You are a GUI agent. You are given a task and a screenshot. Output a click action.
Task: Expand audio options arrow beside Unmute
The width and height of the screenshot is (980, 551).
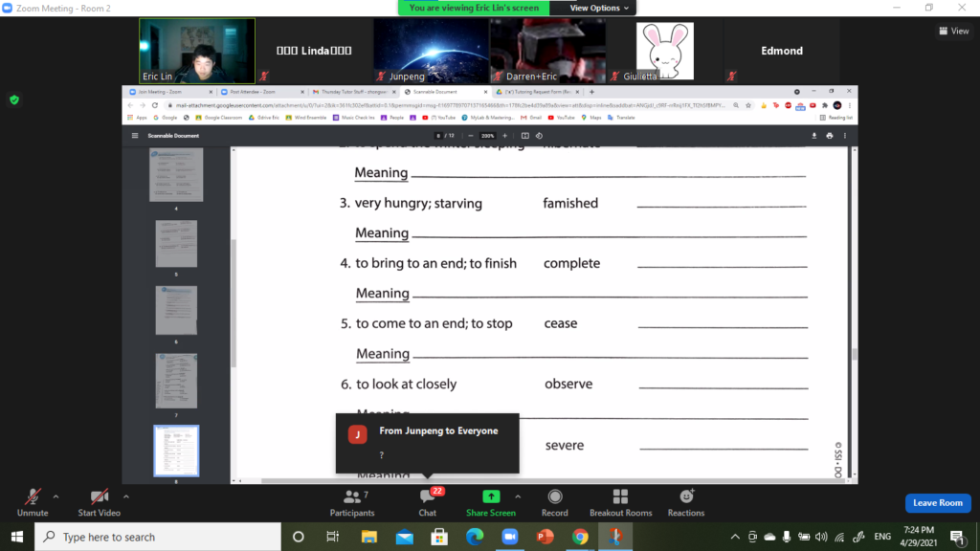pyautogui.click(x=56, y=496)
